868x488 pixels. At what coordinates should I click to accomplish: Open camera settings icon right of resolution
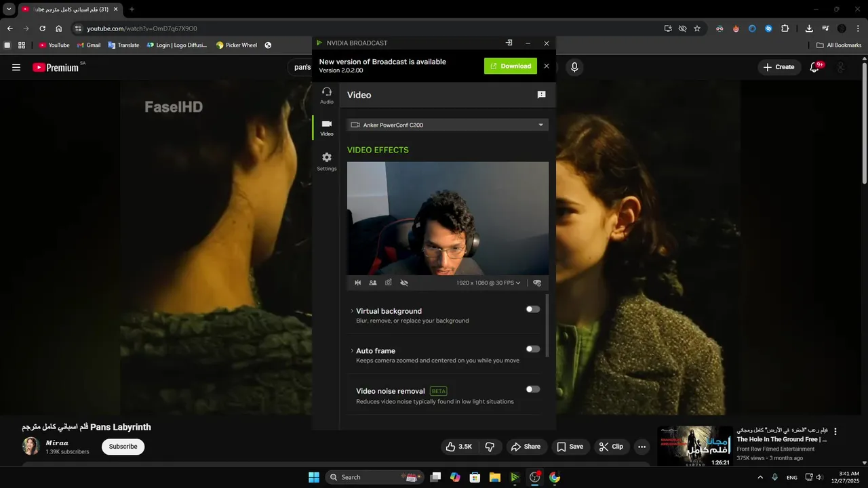[x=537, y=283]
